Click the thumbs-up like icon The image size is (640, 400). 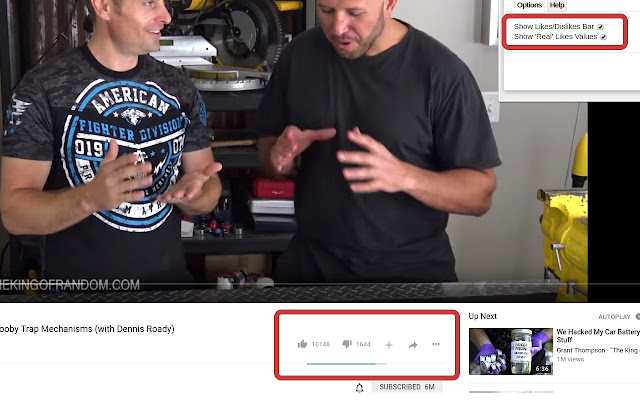302,344
